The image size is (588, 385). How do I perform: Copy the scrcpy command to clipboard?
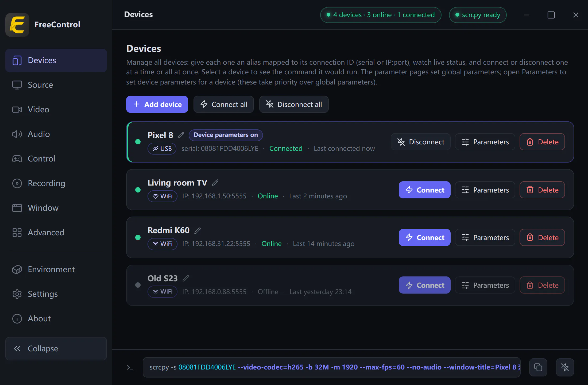(x=538, y=367)
